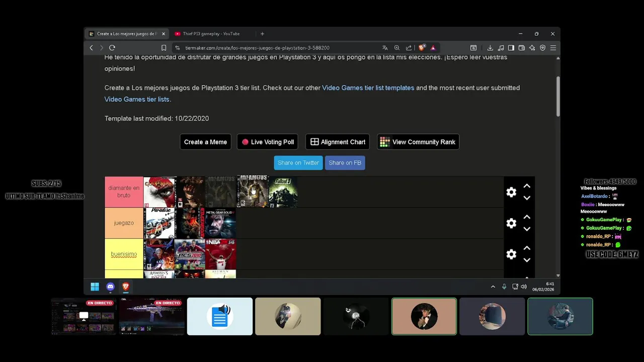Image resolution: width=644 pixels, height=362 pixels.
Task: Open a new browser tab with plus
Action: click(x=262, y=34)
